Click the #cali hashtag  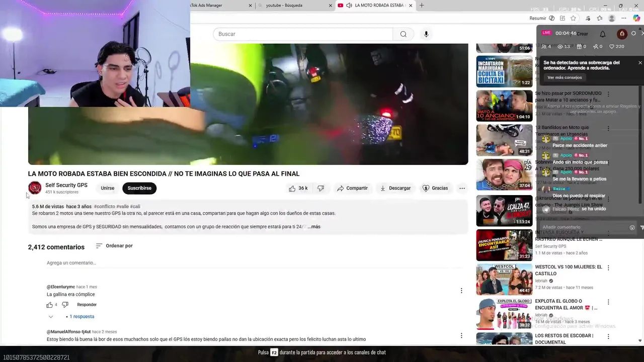[135, 207]
